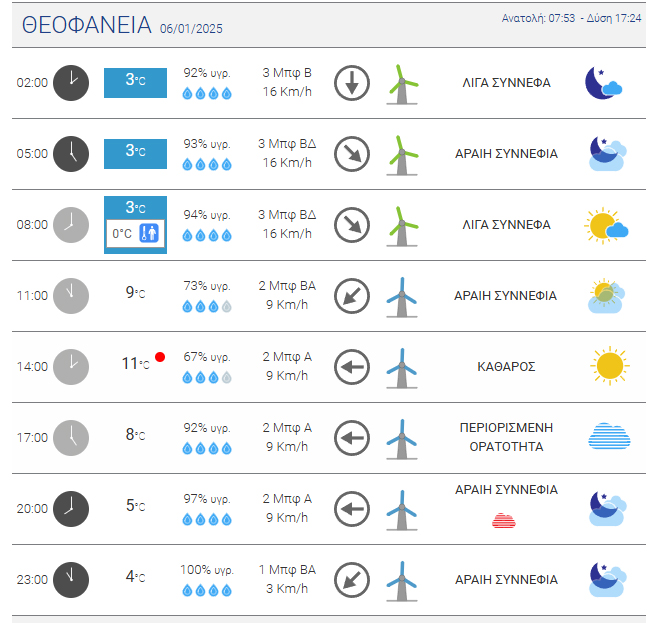Click the fog icon at 17:00
The width and height of the screenshot is (664, 623).
608,437
